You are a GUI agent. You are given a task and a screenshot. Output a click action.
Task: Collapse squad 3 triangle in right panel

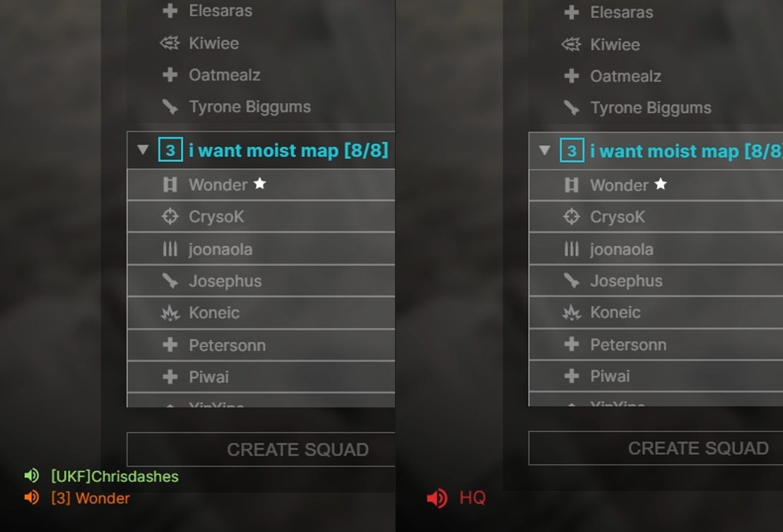[x=545, y=150]
